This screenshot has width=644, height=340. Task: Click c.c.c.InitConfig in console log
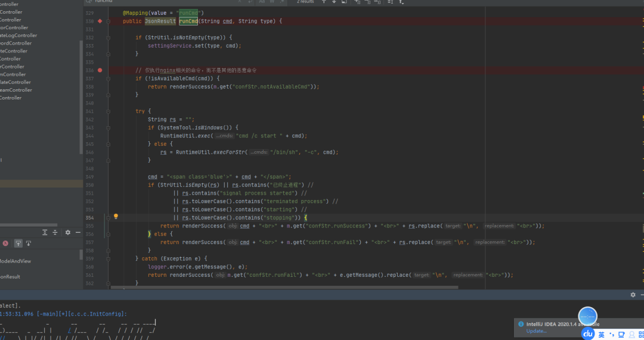coord(97,314)
